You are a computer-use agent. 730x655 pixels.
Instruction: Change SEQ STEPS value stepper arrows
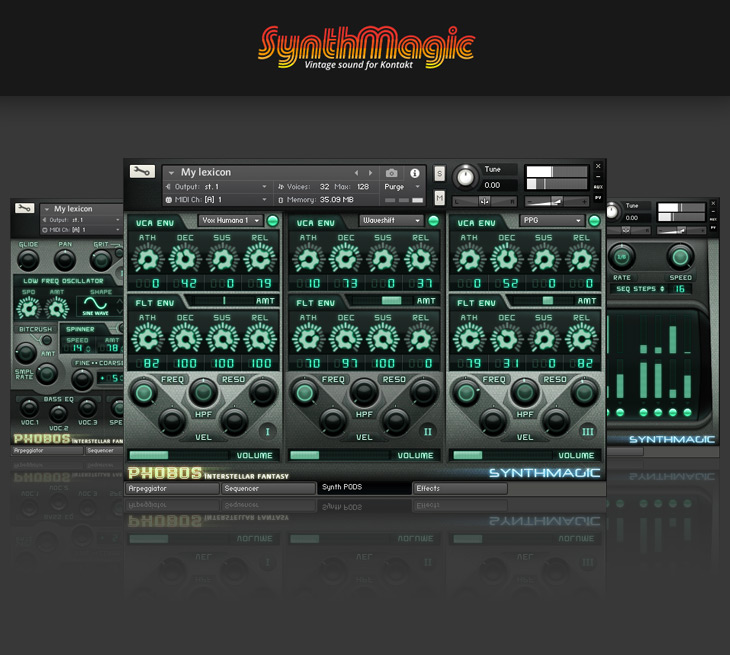(x=662, y=289)
